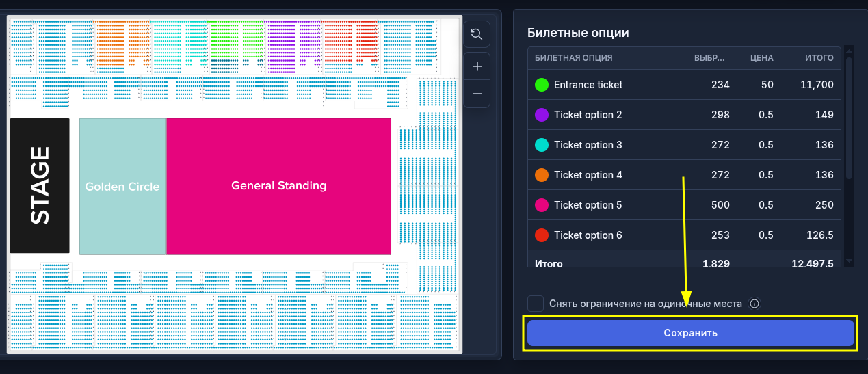The width and height of the screenshot is (868, 374).
Task: Click the ЦЕНА column header
Action: point(762,58)
